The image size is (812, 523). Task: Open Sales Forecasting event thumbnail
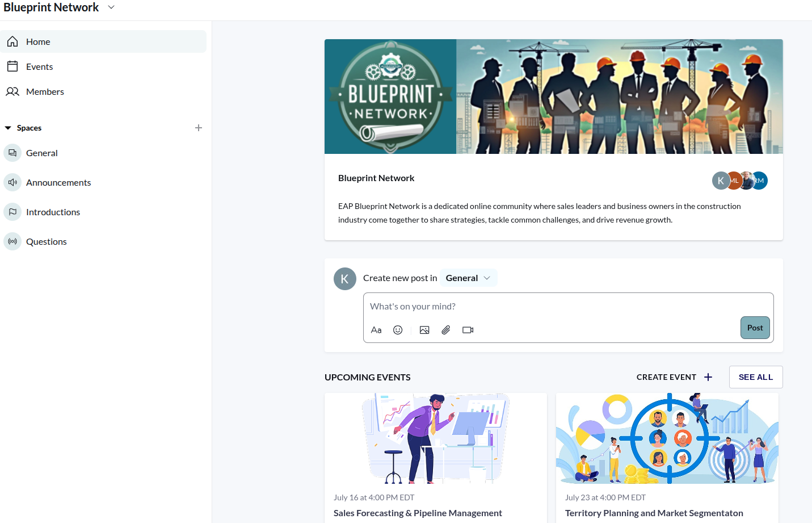coord(436,438)
